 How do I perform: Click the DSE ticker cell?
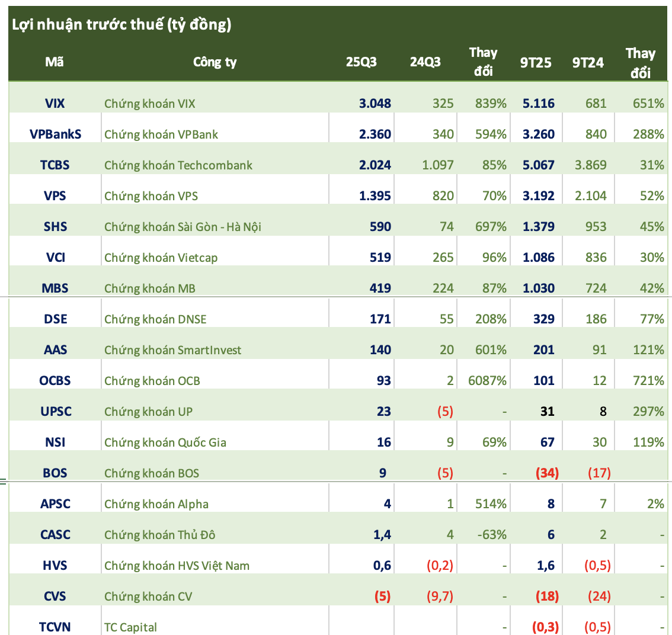coord(55,319)
